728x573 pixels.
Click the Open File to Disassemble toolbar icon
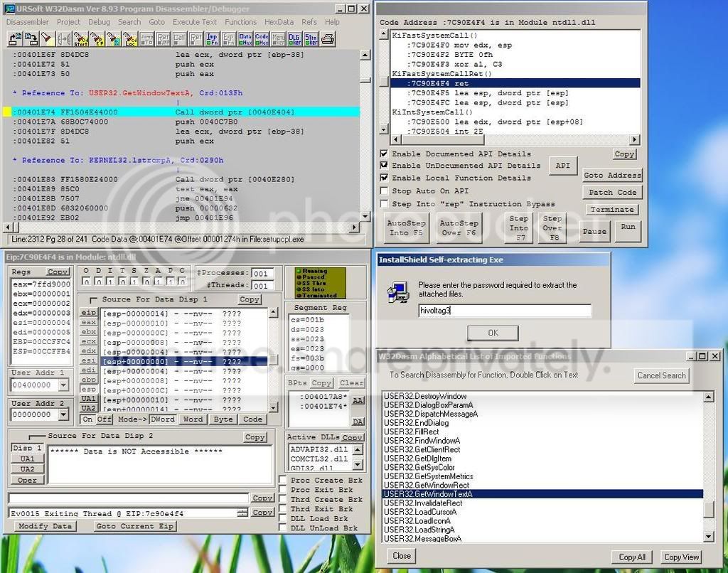coord(16,39)
